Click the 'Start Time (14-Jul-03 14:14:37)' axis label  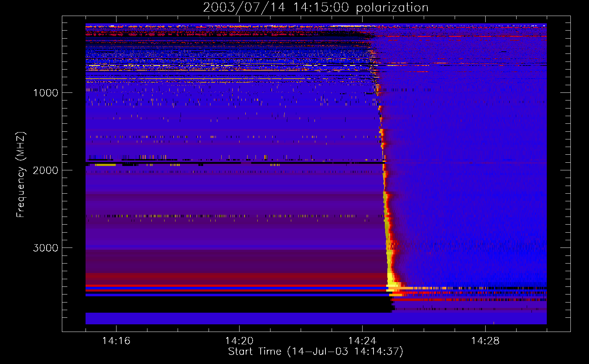(316, 352)
